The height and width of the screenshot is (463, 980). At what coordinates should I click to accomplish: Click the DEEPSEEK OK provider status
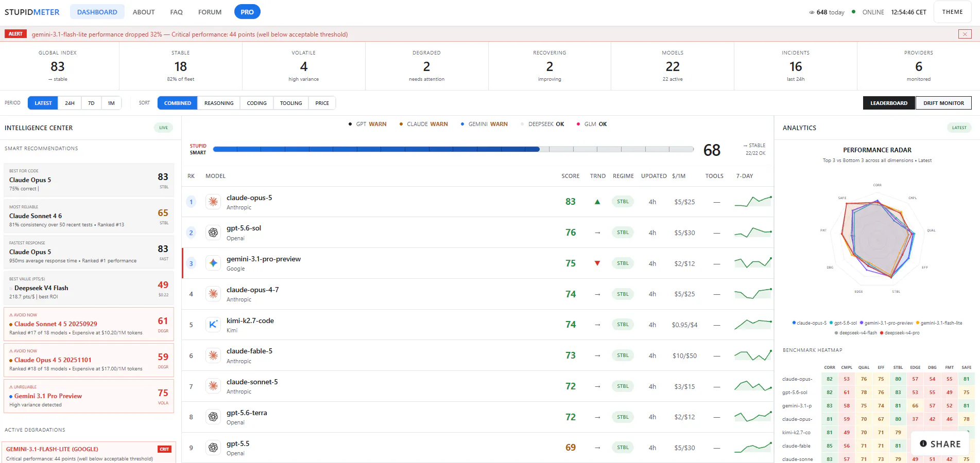click(542, 124)
